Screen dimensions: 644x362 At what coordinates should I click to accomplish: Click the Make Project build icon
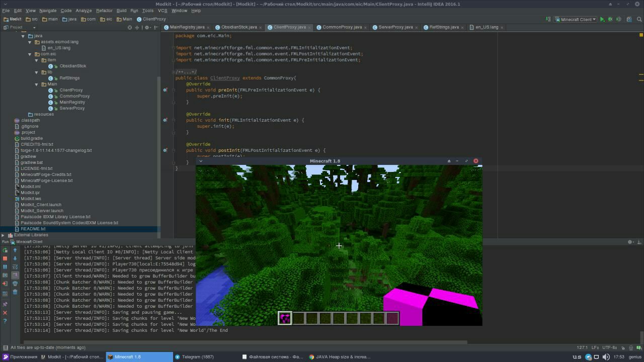pos(548,20)
